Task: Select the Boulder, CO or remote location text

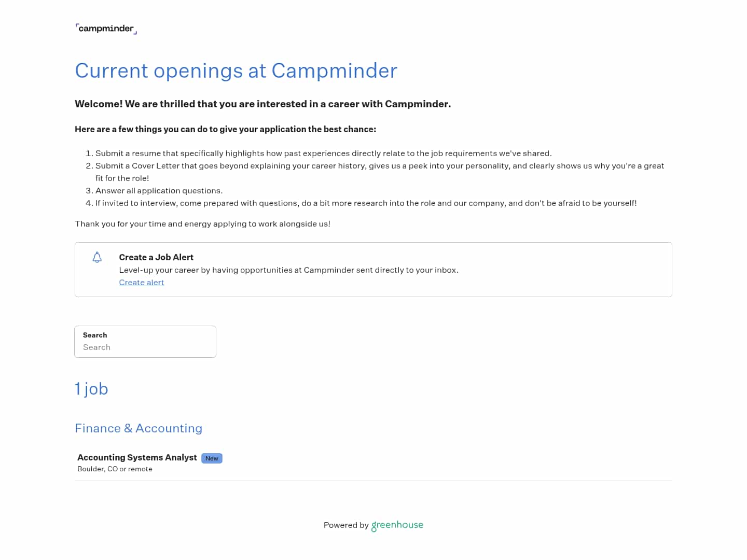Action: [x=115, y=469]
